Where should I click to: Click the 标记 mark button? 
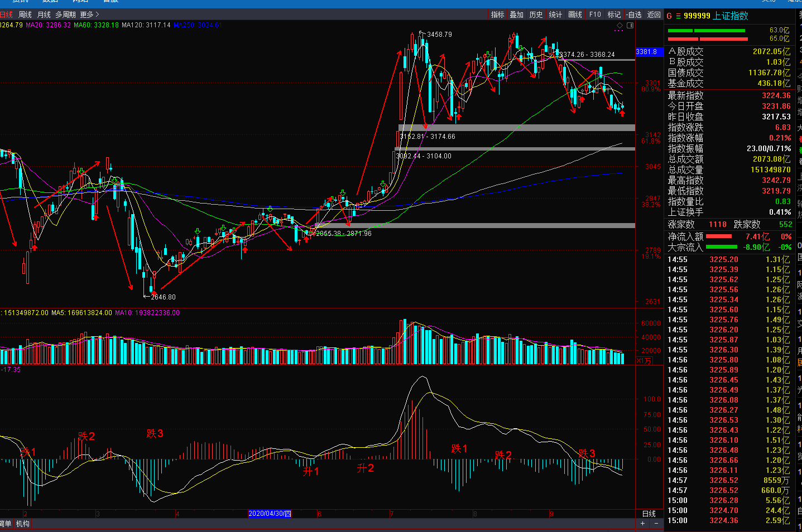pyautogui.click(x=614, y=14)
